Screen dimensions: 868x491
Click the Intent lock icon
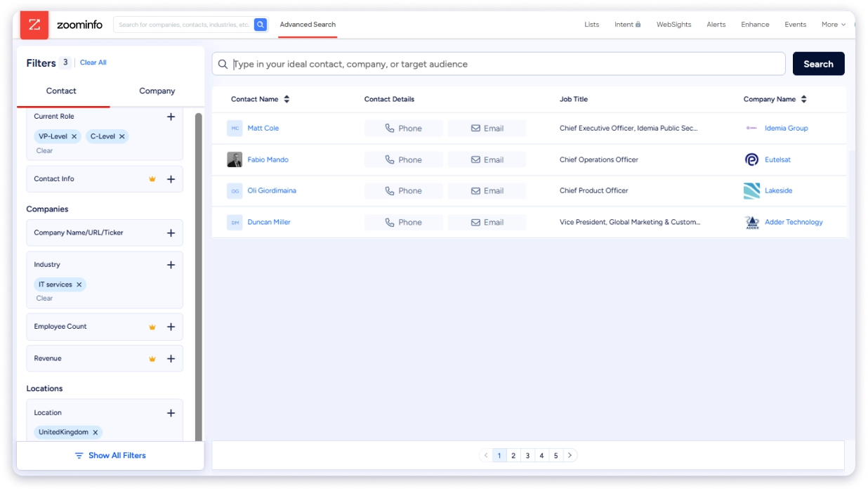638,25
